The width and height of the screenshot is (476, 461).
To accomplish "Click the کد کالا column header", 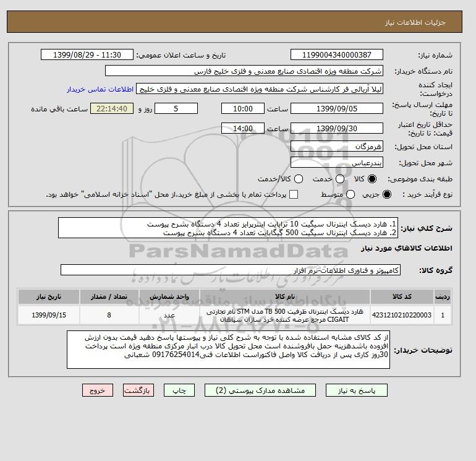I will pos(402,296).
